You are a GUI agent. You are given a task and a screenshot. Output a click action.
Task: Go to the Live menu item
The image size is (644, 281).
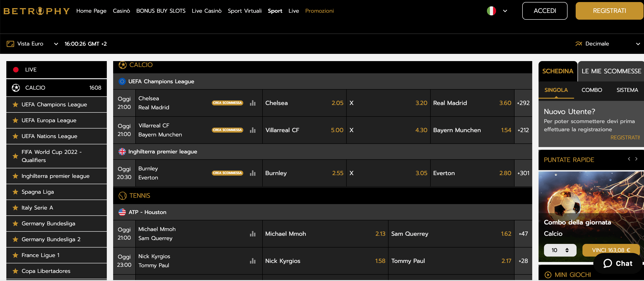(x=293, y=11)
